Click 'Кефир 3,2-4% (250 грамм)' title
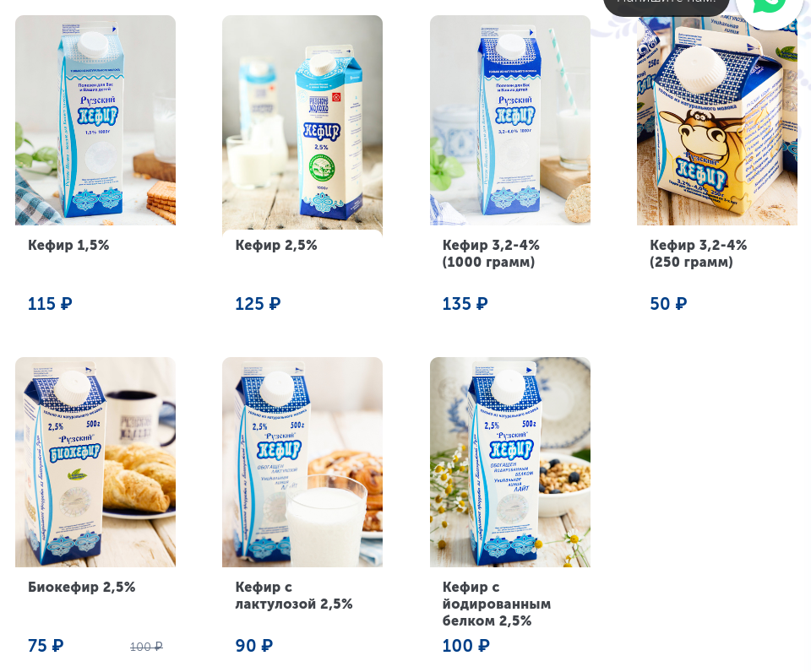Screen dimensions: 811x672 coord(698,253)
